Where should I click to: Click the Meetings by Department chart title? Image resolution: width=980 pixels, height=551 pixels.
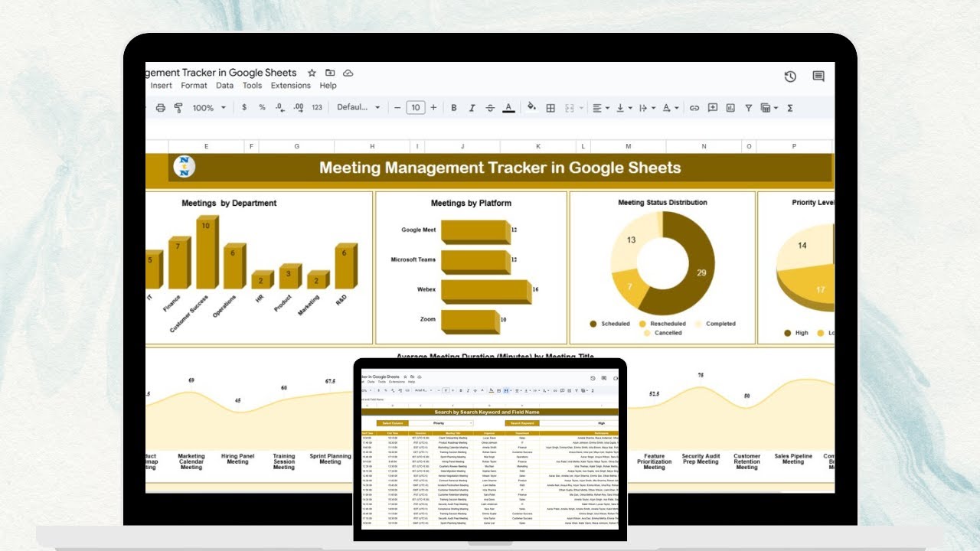(x=229, y=204)
